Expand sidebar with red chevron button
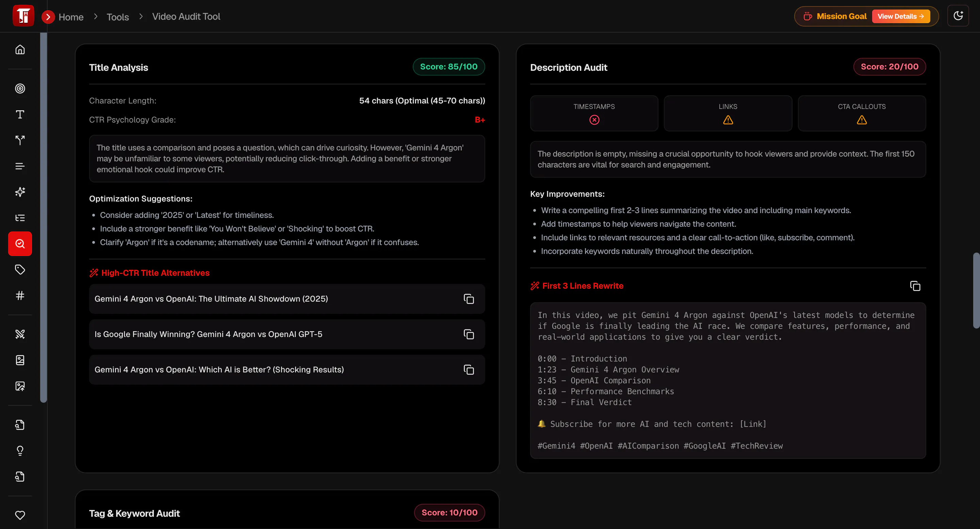Screen dimensions: 980x529 coord(48,17)
